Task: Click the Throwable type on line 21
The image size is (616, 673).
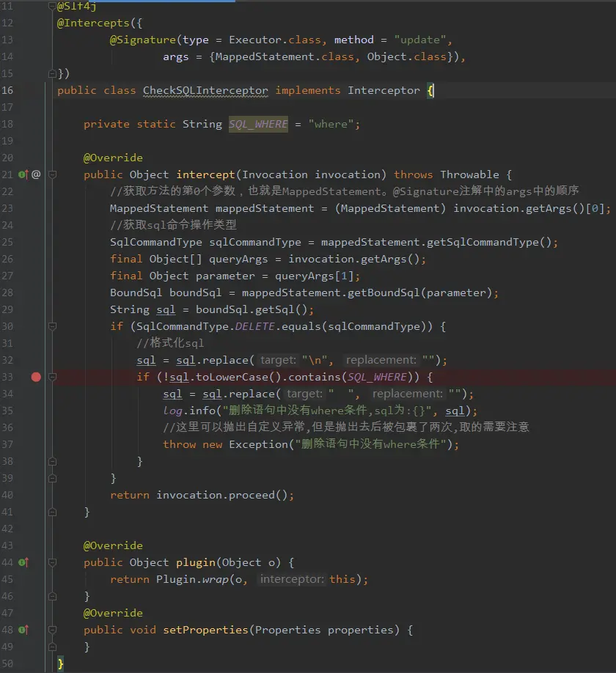Action: (x=469, y=174)
